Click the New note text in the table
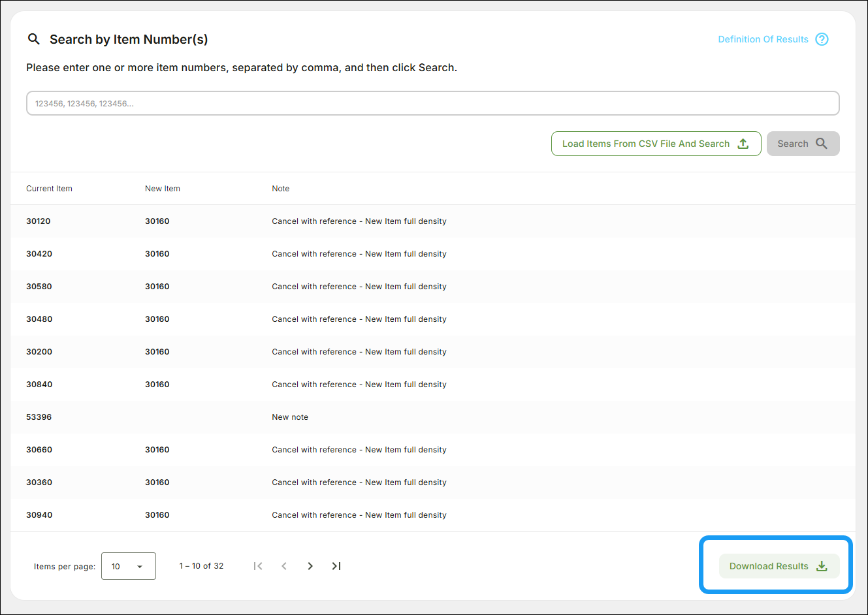This screenshot has height=615, width=868. (x=290, y=417)
